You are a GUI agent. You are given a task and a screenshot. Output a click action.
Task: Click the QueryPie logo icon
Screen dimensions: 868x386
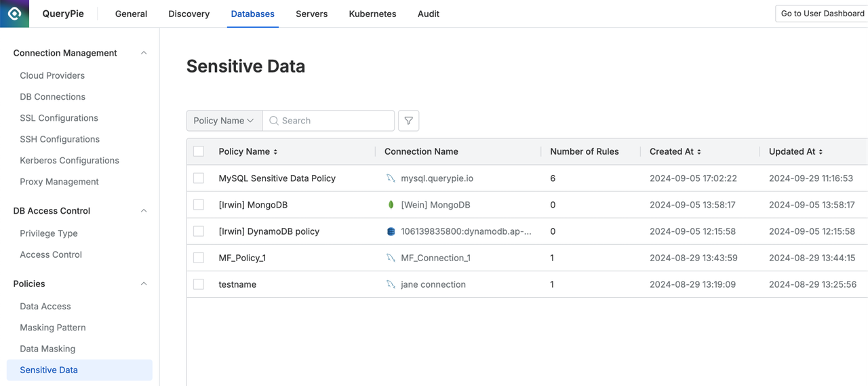pyautogui.click(x=14, y=14)
